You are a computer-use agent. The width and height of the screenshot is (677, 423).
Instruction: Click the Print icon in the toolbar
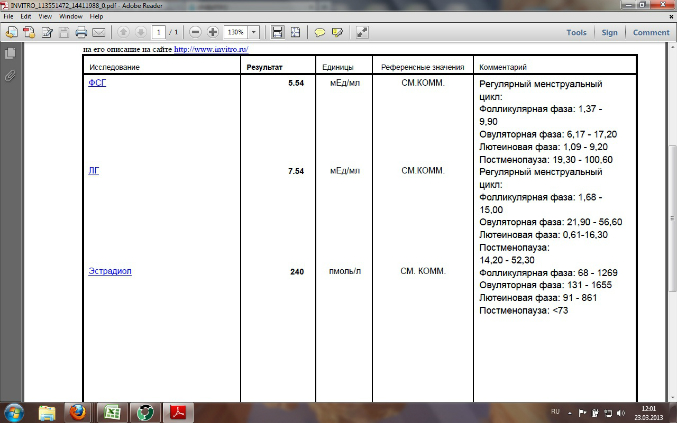click(x=78, y=32)
